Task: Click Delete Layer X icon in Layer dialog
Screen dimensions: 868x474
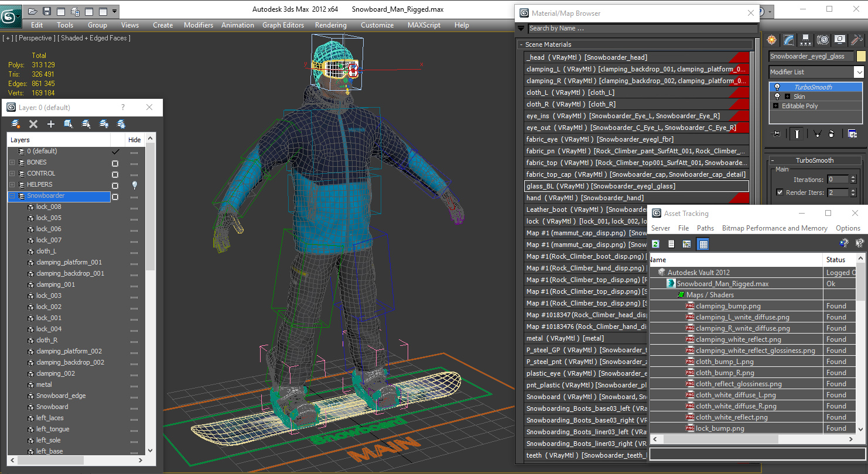Action: [33, 124]
